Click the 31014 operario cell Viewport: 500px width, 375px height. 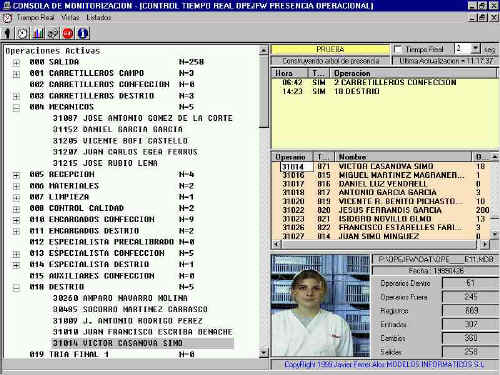pos(297,166)
